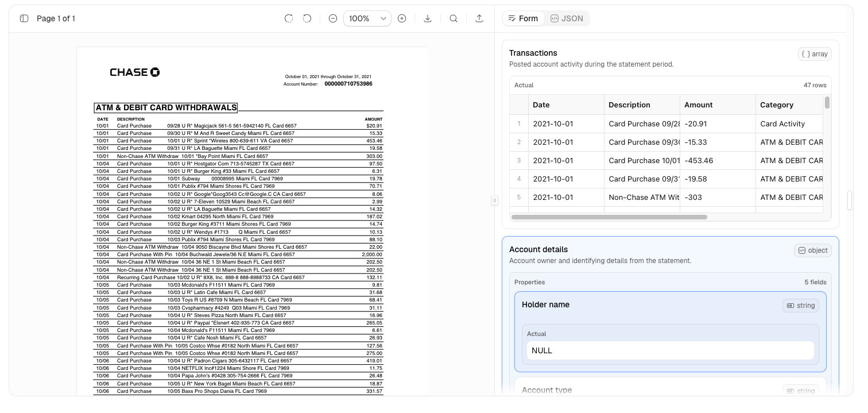Open search in document icon
Screen dimensions: 868x413
point(454,18)
